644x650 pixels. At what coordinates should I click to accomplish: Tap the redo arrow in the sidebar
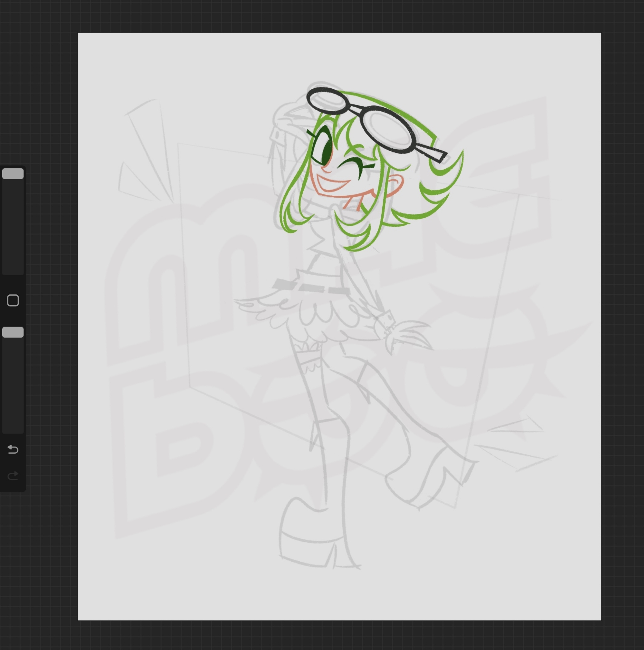[13, 476]
